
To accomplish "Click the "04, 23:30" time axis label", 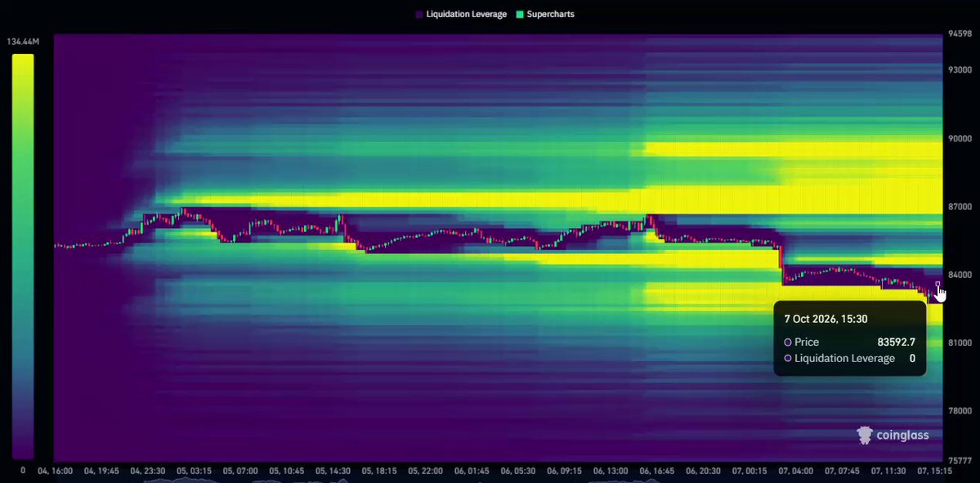I will pos(148,471).
